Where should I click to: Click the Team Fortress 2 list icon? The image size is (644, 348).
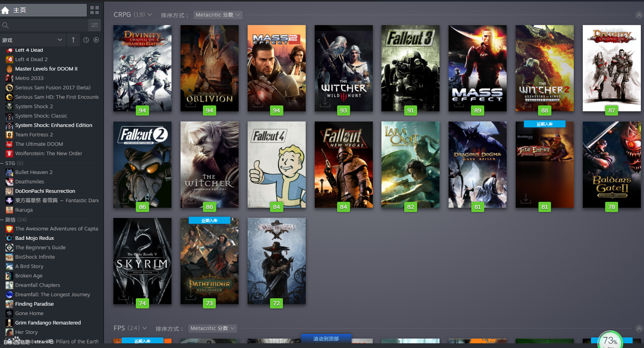pos(9,134)
